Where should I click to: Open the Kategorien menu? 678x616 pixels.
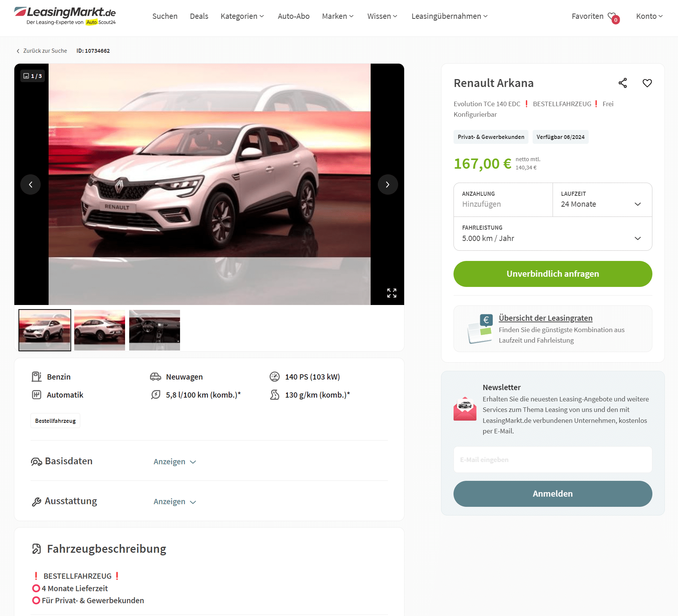242,16
